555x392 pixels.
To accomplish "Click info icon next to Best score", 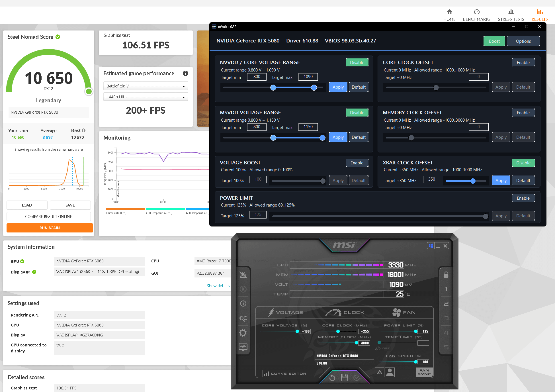I will tap(84, 130).
